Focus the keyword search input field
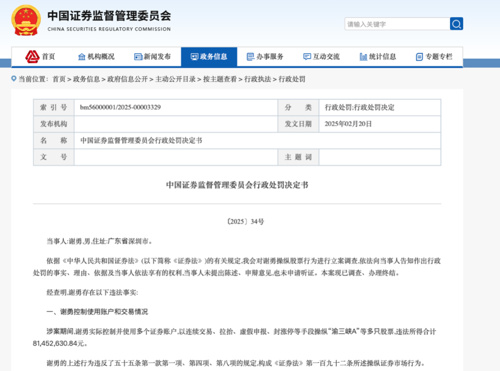This screenshot has height=371, width=500. pyautogui.click(x=397, y=24)
